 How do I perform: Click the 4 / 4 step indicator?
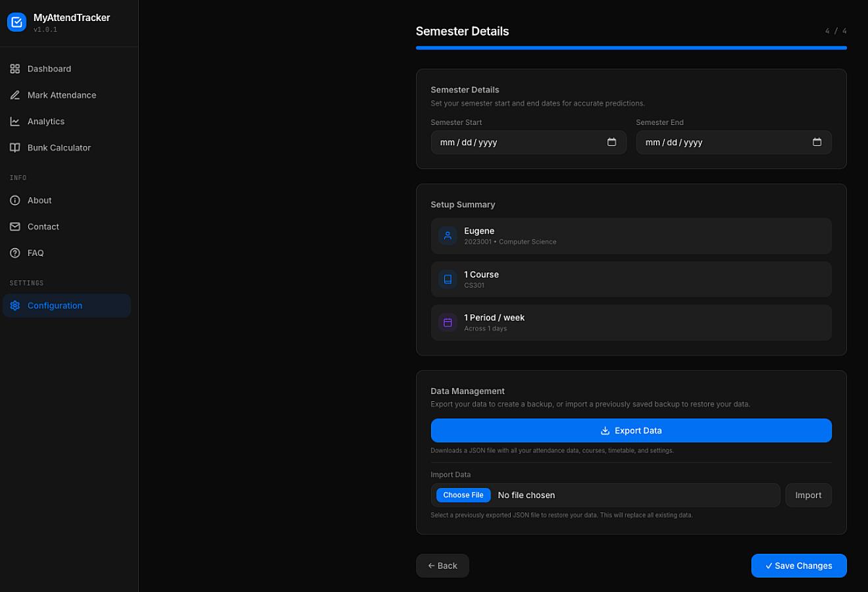click(836, 31)
